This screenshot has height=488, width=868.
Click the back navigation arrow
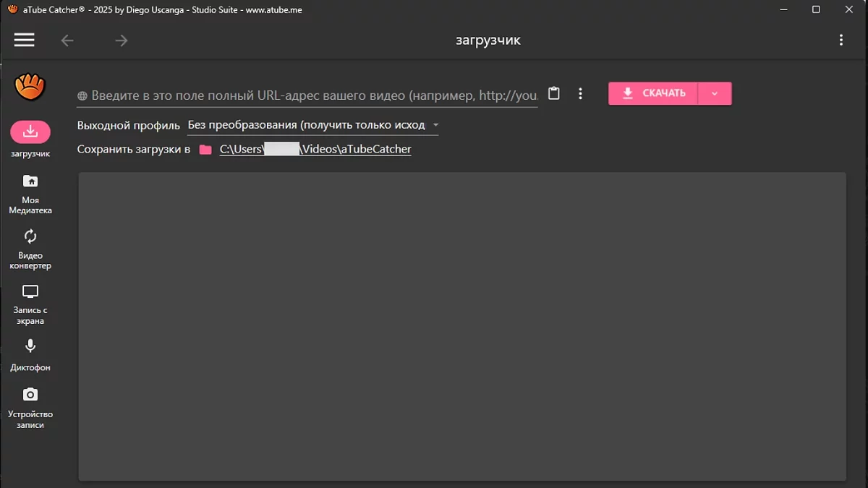(67, 40)
